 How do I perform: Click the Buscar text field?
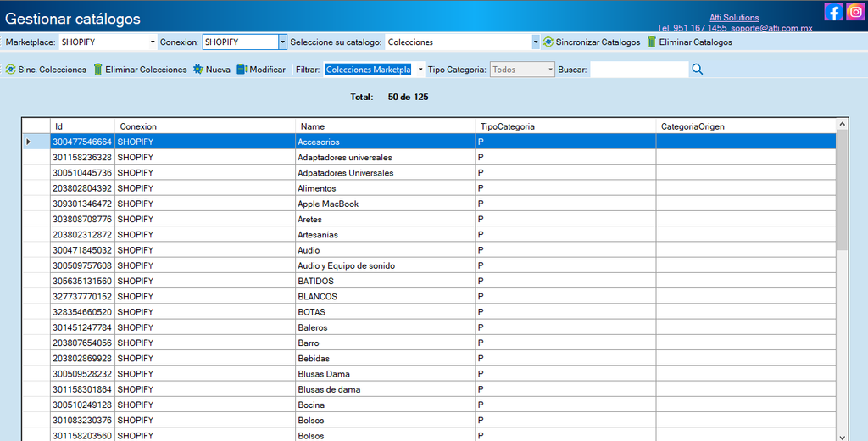[x=639, y=70]
